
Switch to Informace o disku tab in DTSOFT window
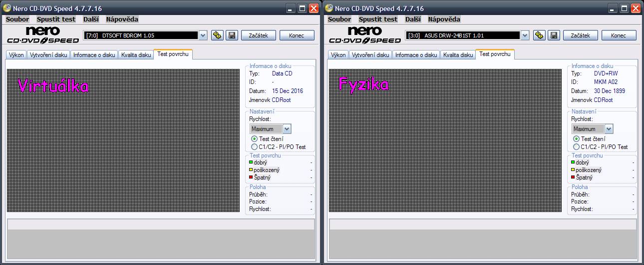tap(94, 55)
